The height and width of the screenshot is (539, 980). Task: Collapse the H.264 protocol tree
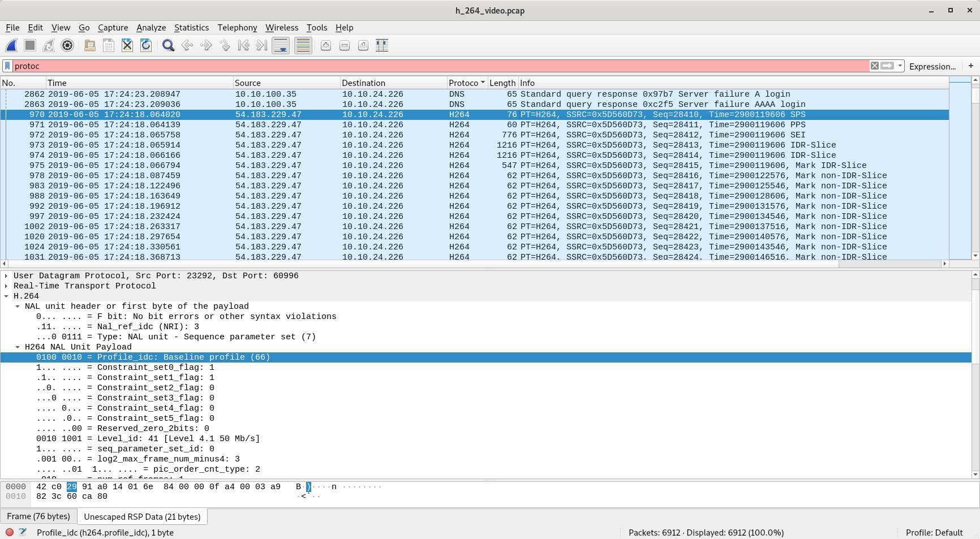click(x=7, y=296)
